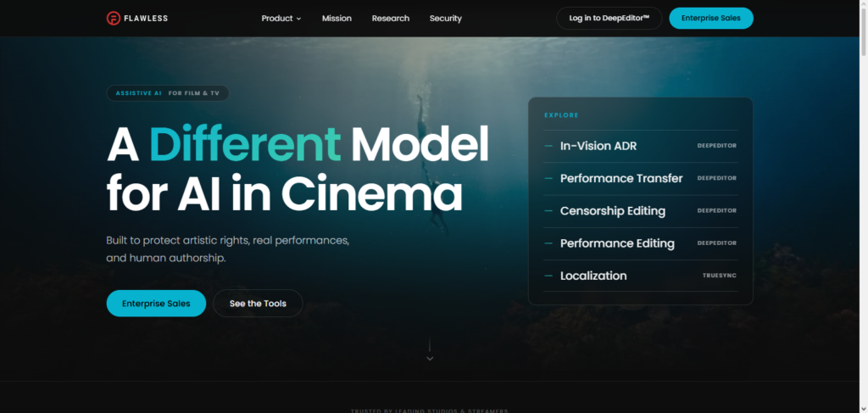The height and width of the screenshot is (413, 868).
Task: Open the Security nav item
Action: coord(446,19)
